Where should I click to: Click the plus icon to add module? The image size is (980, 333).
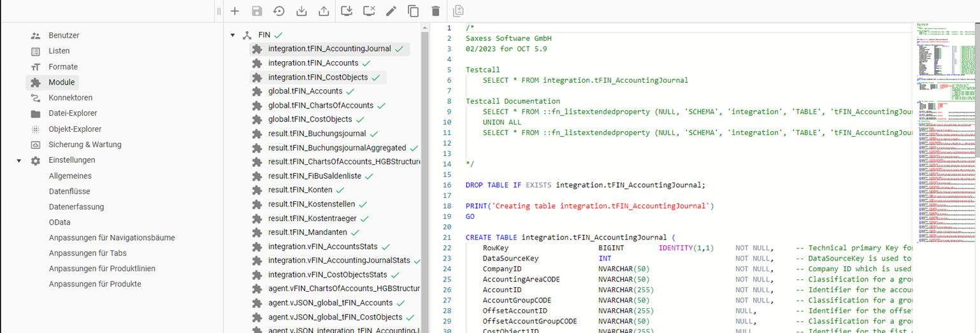tap(235, 11)
